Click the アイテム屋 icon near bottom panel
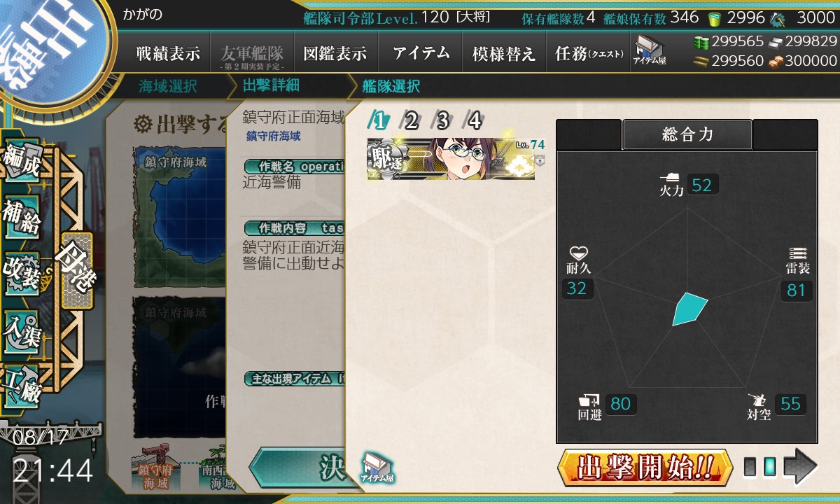Viewport: 840px width, 504px height. coord(377,468)
